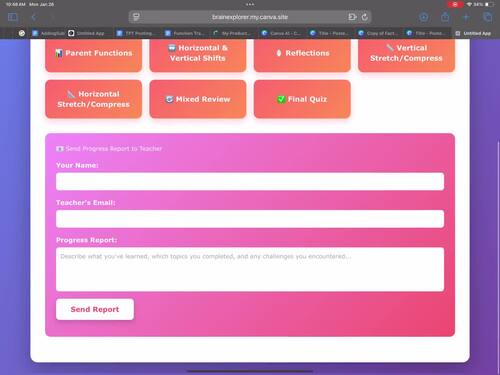Viewport: 500px width, 375px height.
Task: Open the downloads button in the toolbar
Action: 424,17
